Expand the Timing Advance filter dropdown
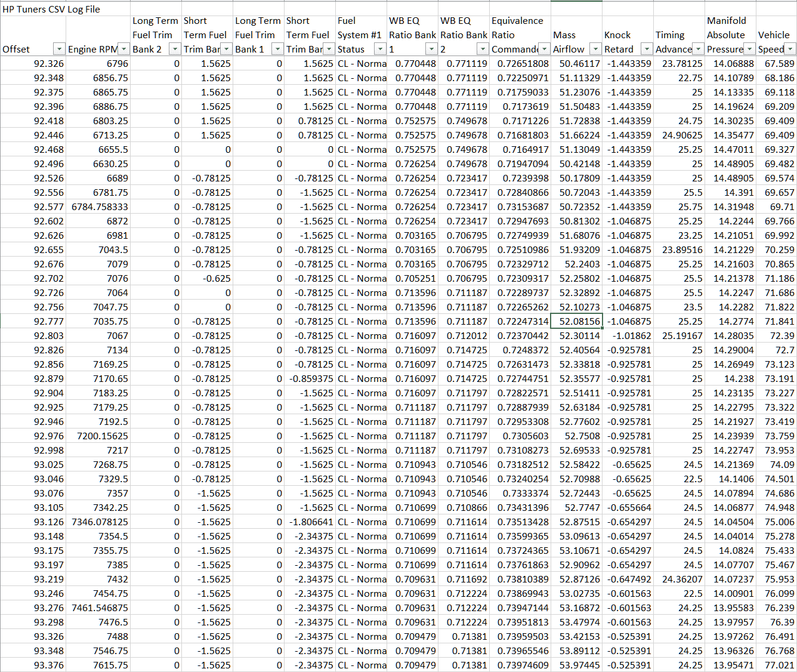Screen dimensions: 797x672 [x=698, y=49]
